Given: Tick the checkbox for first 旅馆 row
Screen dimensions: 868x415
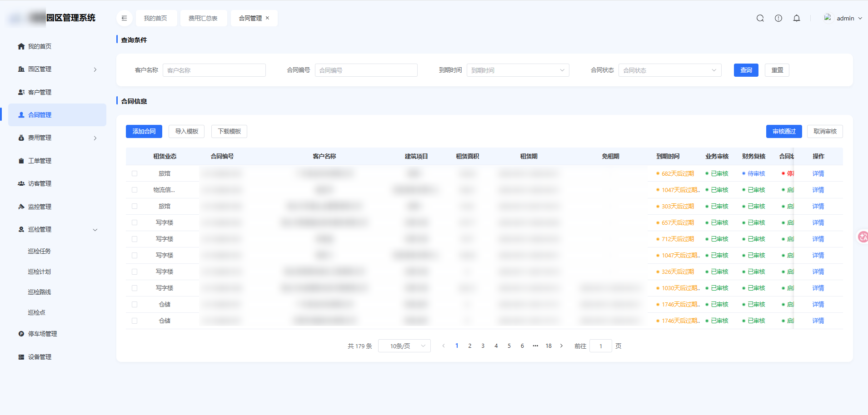Looking at the screenshot, I should point(135,173).
